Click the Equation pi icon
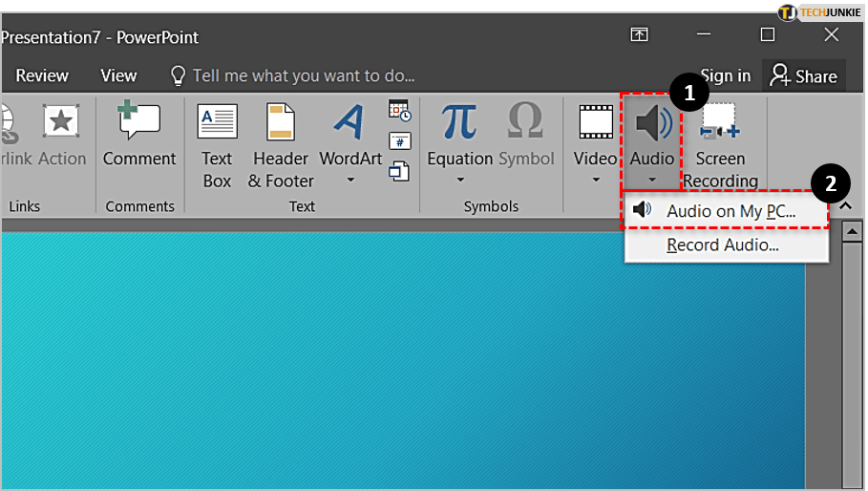This screenshot has width=868, height=491. [459, 122]
